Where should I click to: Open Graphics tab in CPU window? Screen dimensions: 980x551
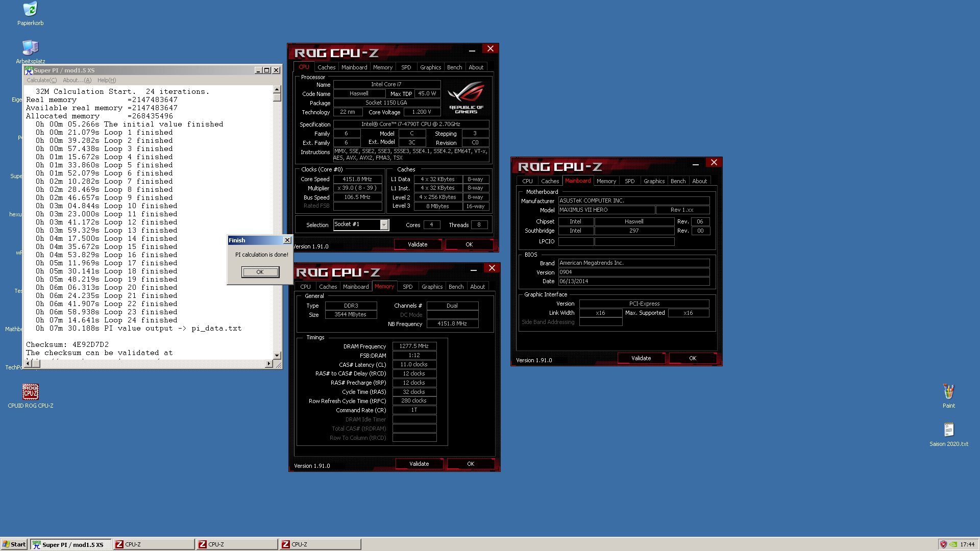(x=430, y=67)
